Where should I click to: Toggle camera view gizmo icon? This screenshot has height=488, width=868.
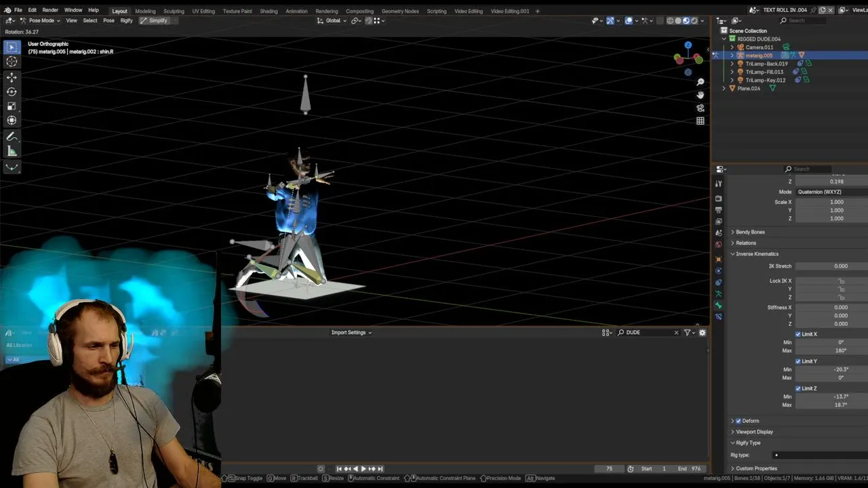tap(701, 108)
